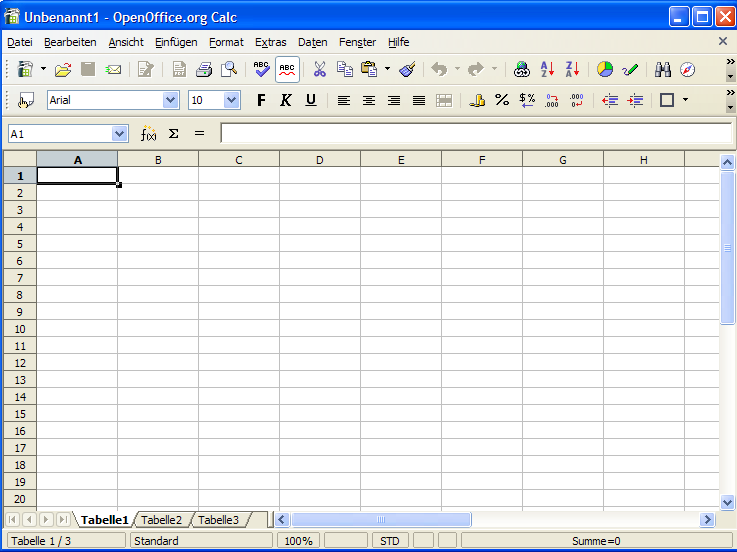Open a file with the folder icon
This screenshot has height=552, width=737.
(x=63, y=70)
